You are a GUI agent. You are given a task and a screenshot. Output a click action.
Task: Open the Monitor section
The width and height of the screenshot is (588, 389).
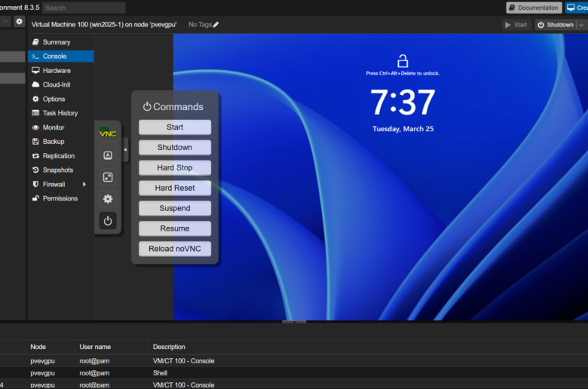coord(61,127)
